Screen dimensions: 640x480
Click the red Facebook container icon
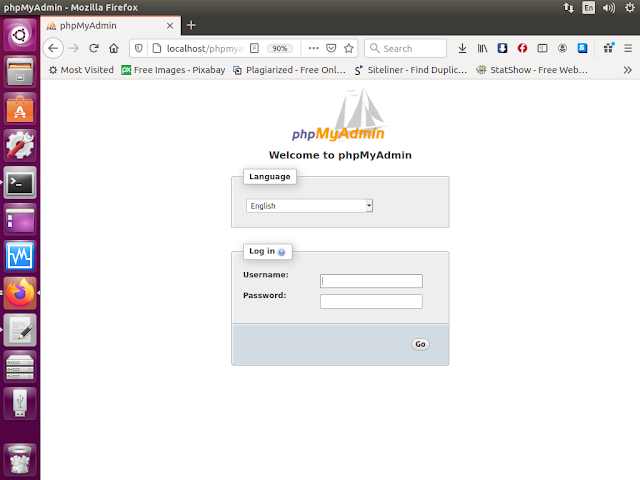point(522,49)
